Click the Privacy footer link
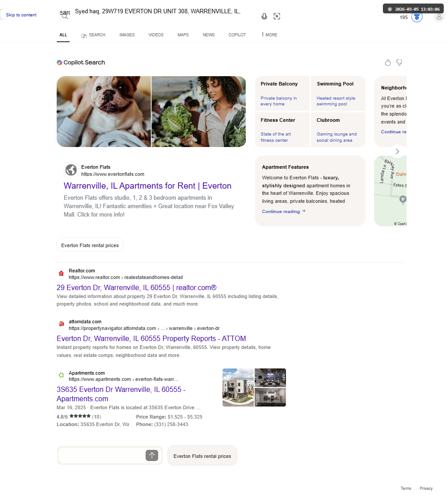Screen dimensions: 448x496 pyautogui.click(x=426, y=488)
